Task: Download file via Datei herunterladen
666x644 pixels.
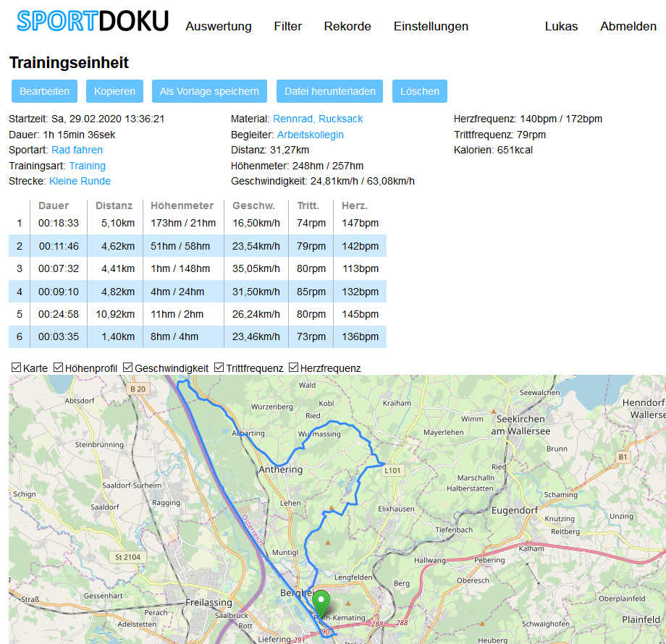Action: 329,91
